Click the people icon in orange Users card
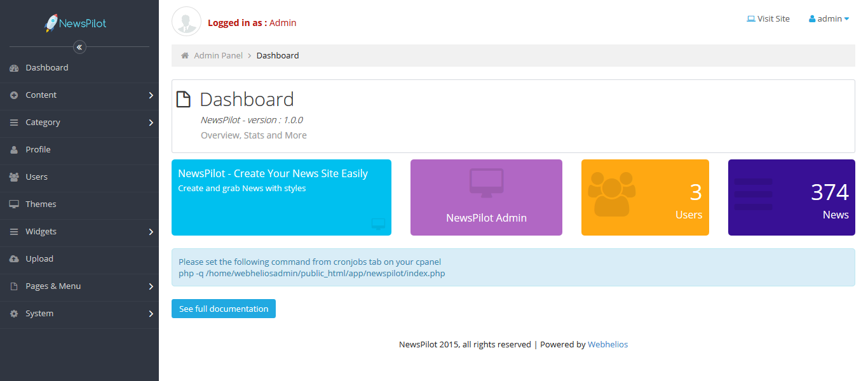Image resolution: width=868 pixels, height=381 pixels. coord(611,194)
